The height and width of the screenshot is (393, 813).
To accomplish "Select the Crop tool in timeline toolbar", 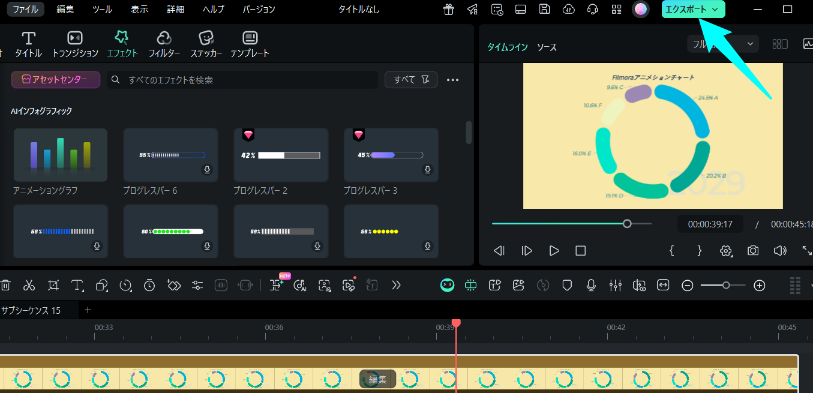I will pos(53,285).
